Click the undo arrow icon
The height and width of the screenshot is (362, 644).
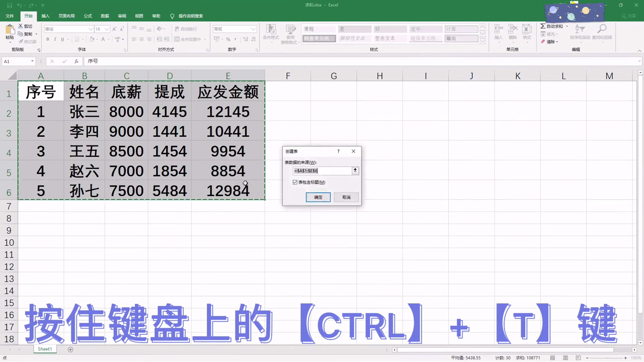(x=19, y=5)
